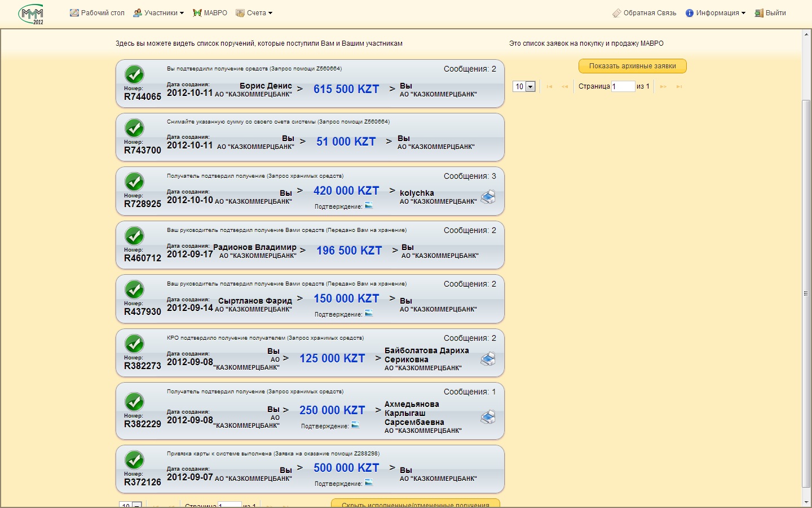Open printer icon on order R728925
812x508 pixels.
pos(488,196)
